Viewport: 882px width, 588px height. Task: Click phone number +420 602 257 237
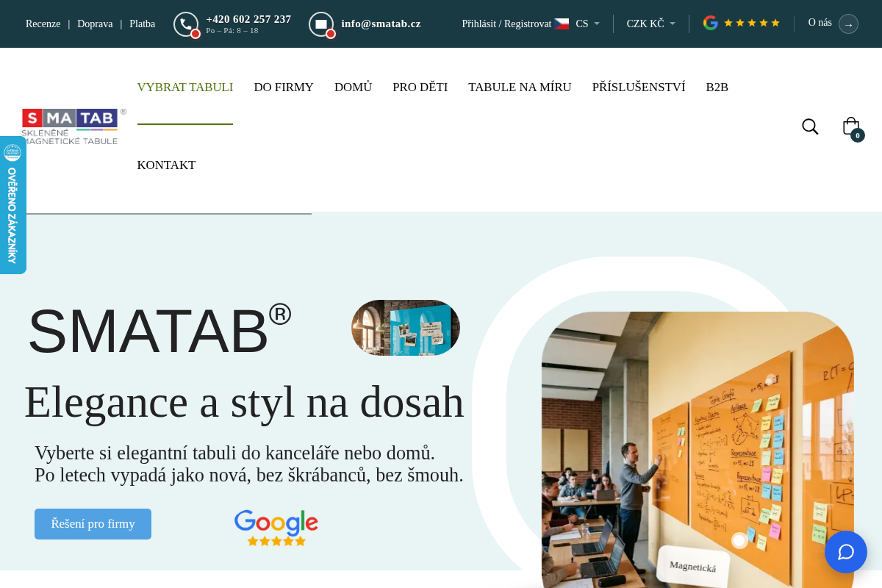248,19
